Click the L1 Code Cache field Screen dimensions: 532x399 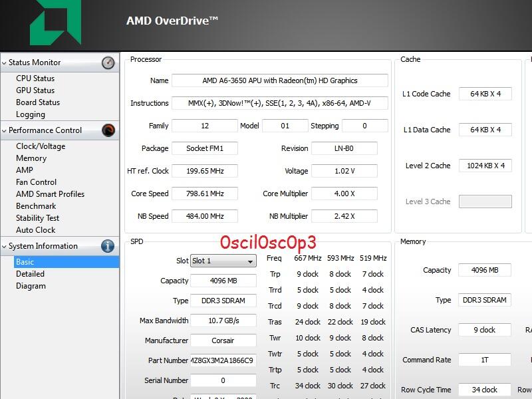coord(485,94)
